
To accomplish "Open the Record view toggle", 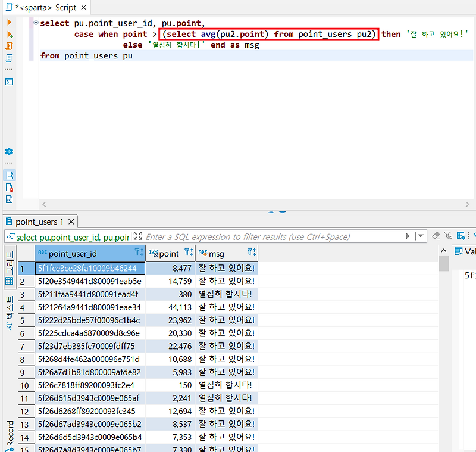I will 10,436.
